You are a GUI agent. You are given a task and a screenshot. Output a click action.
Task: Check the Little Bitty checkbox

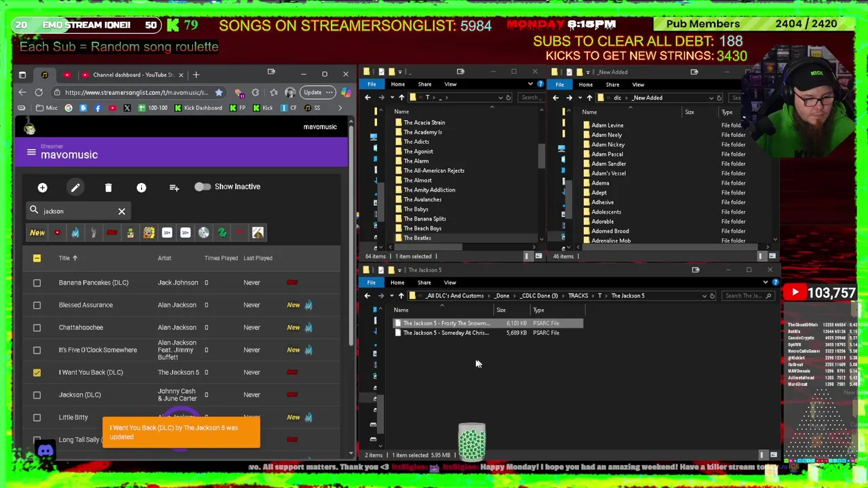pyautogui.click(x=37, y=418)
